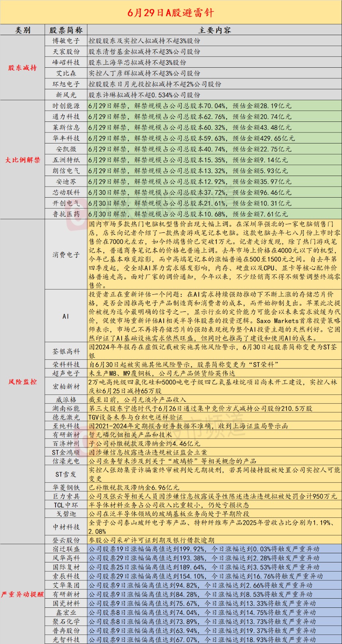Image resolution: width=342 pixels, height=644 pixels.
Task: Select stock name 国瓷材料
Action: (66, 603)
